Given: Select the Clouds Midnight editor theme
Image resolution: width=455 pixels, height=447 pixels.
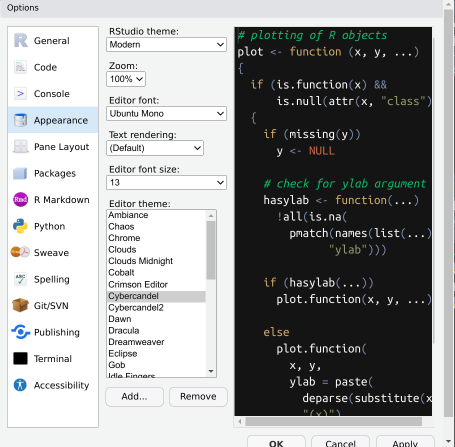Looking at the screenshot, I should (156, 261).
